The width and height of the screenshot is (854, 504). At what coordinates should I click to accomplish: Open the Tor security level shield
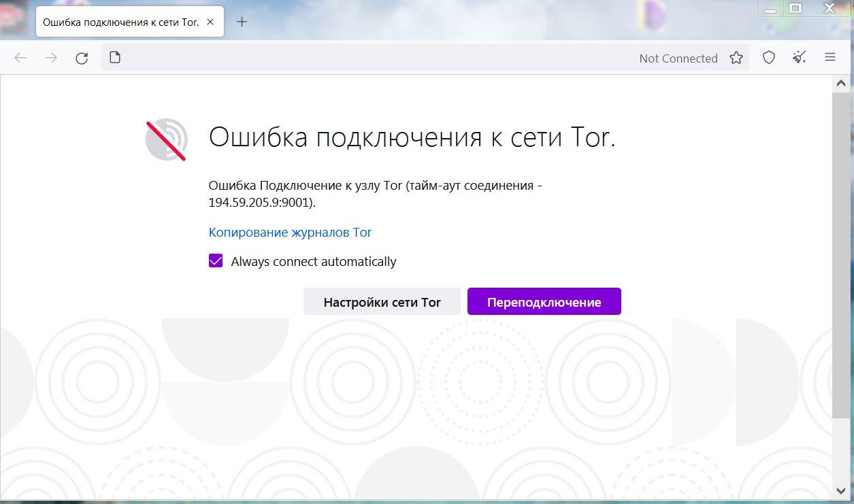pos(769,58)
